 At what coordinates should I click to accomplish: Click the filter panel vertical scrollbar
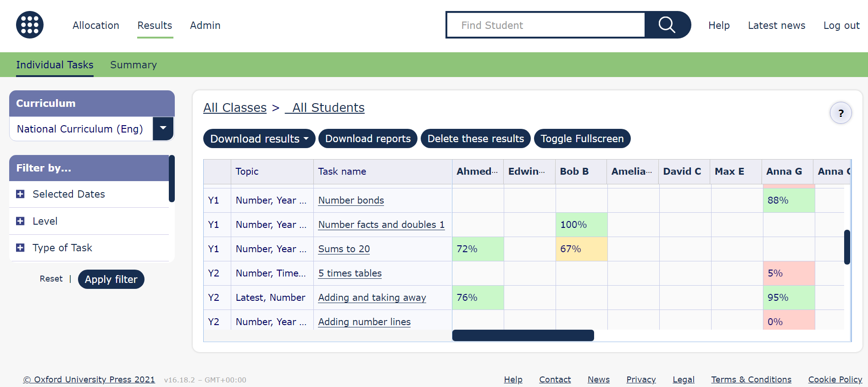pyautogui.click(x=172, y=179)
